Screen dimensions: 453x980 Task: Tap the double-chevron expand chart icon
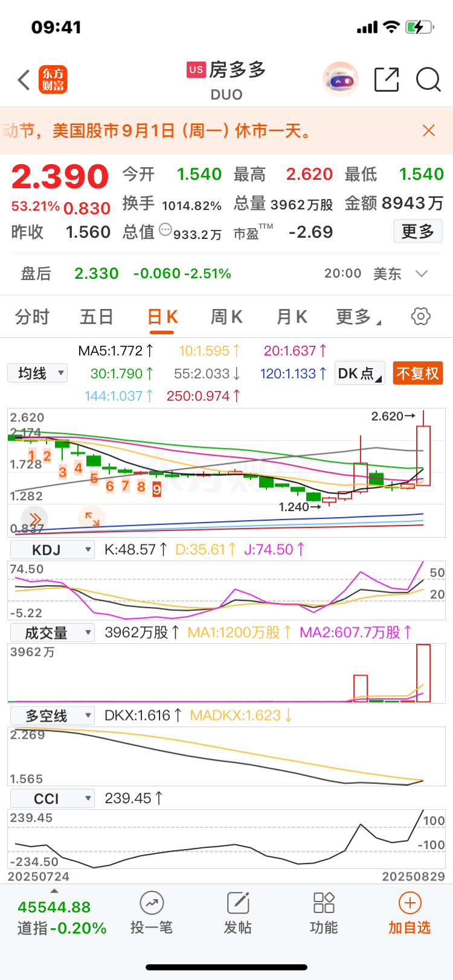pyautogui.click(x=34, y=519)
